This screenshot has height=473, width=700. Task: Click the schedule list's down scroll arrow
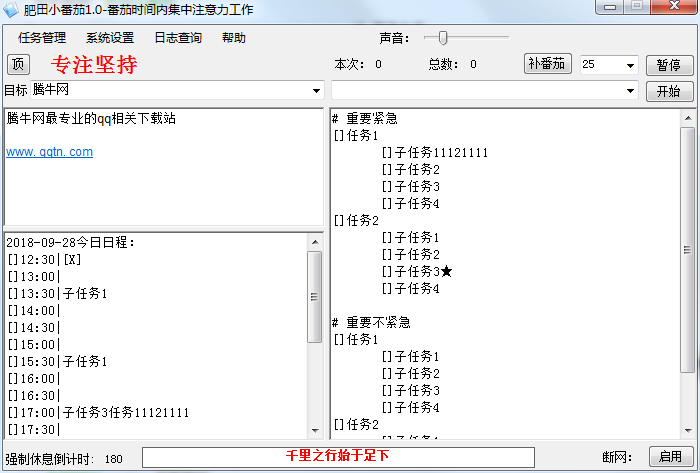[315, 431]
